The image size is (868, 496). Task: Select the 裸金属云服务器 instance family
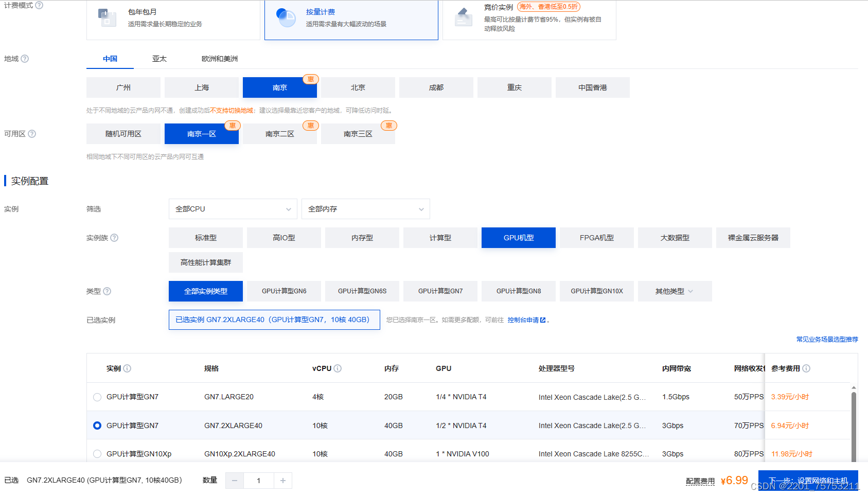click(753, 238)
